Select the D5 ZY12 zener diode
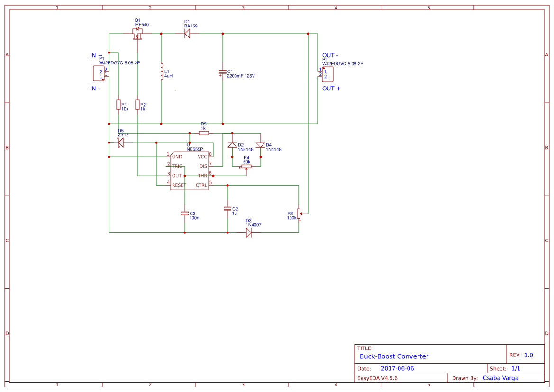554x392 pixels. point(121,143)
